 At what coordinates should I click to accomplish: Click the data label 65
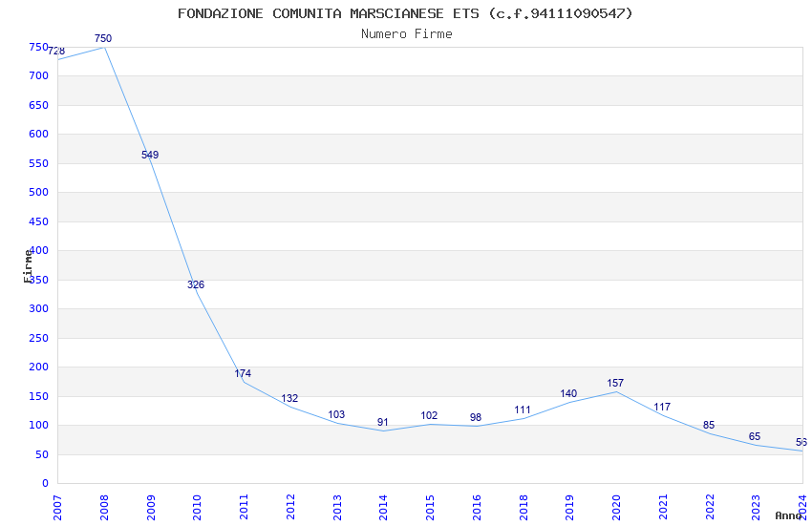[755, 436]
